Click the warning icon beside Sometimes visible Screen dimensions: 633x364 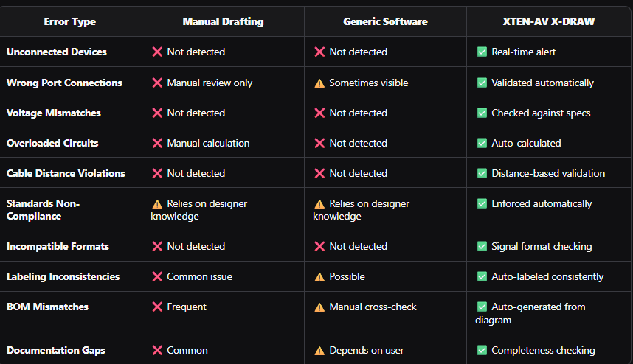(x=319, y=83)
